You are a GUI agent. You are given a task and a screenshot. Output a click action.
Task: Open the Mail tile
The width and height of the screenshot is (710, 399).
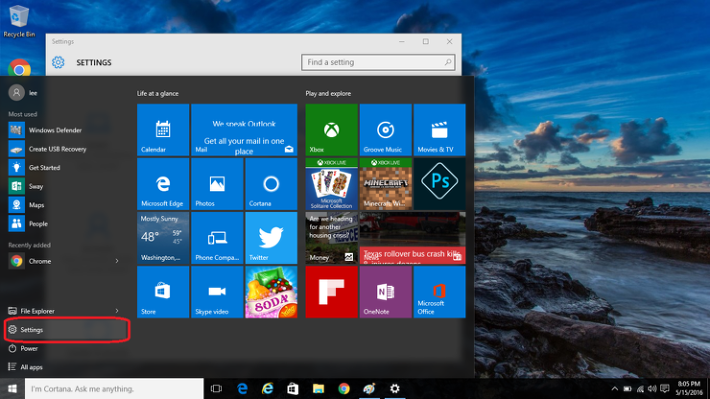(244, 130)
